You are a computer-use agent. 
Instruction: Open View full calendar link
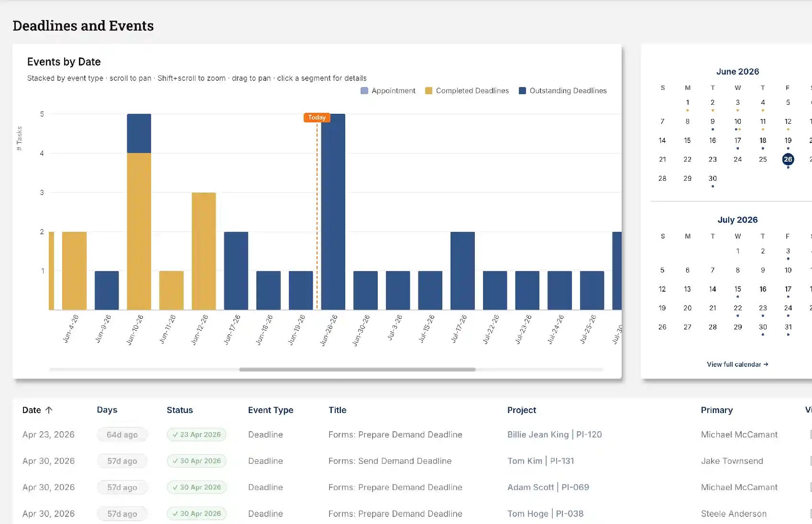pos(737,364)
